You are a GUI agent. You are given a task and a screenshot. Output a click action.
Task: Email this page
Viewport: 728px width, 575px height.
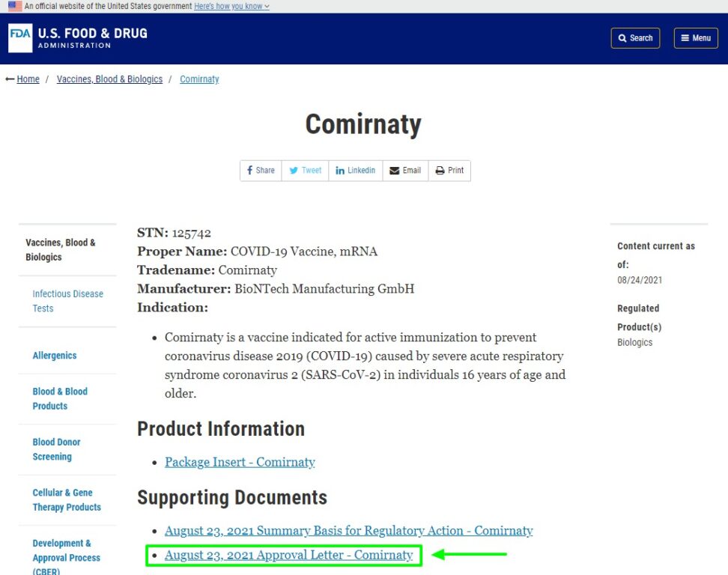coord(405,170)
